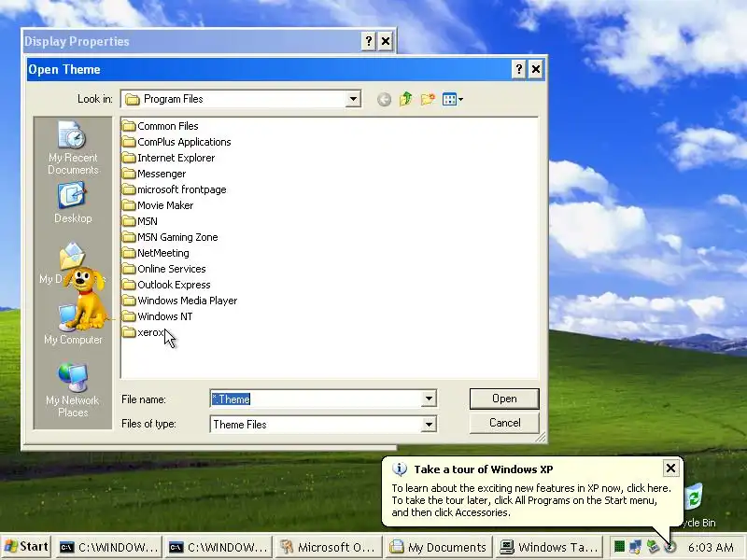This screenshot has width=747, height=560.
Task: Select the NetMeeting folder
Action: point(156,253)
